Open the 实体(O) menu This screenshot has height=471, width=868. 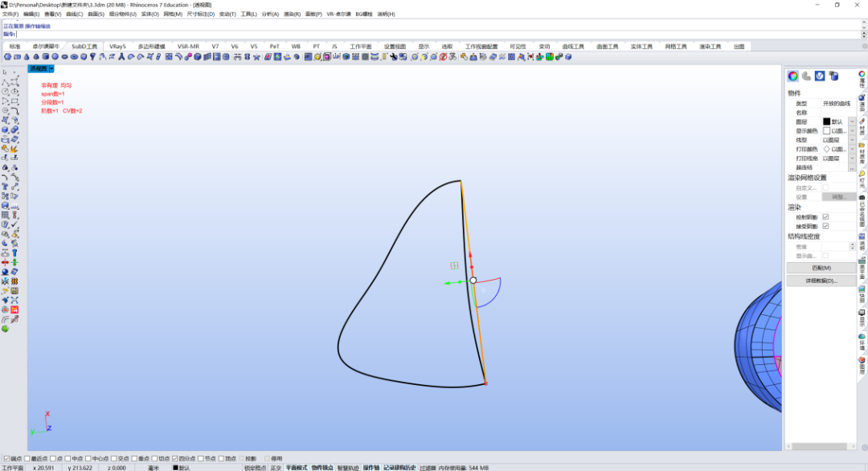pyautogui.click(x=149, y=14)
